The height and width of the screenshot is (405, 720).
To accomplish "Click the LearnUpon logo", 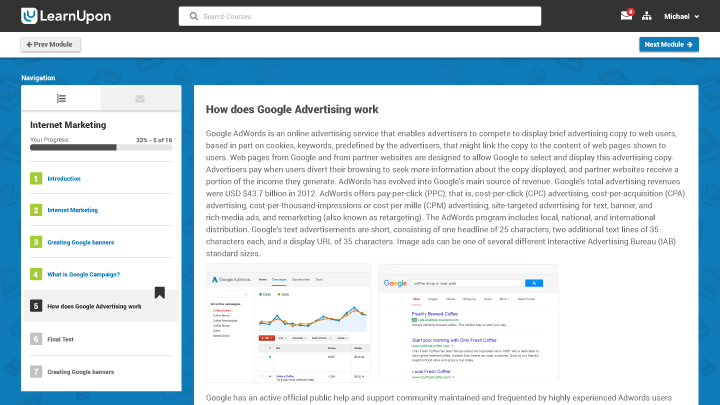I will [66, 16].
